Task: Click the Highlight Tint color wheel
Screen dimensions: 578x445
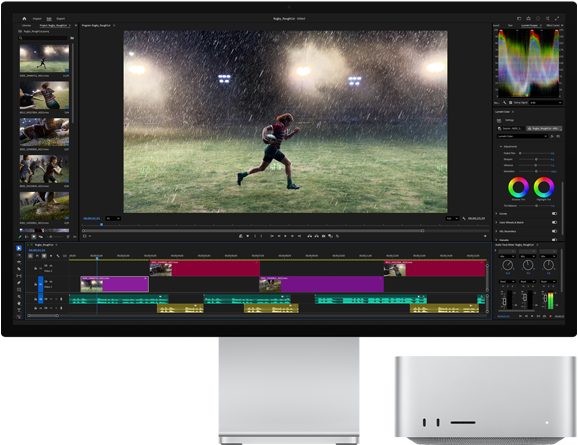Action: [544, 187]
